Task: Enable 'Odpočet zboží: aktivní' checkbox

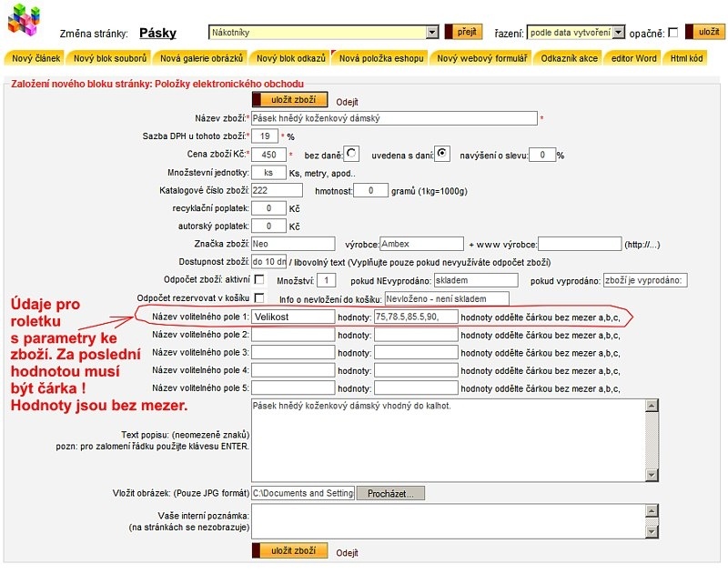Action: point(259,279)
